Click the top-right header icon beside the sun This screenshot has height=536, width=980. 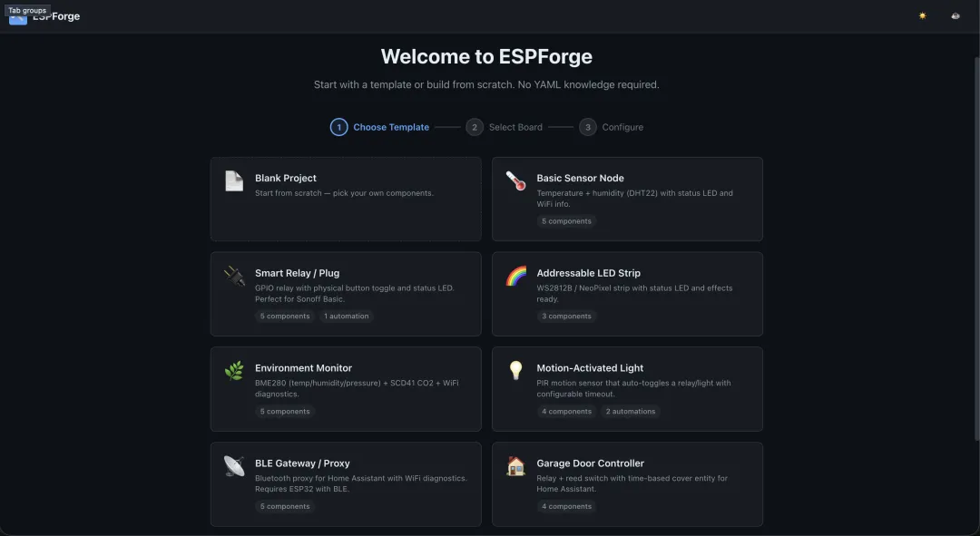click(x=955, y=16)
